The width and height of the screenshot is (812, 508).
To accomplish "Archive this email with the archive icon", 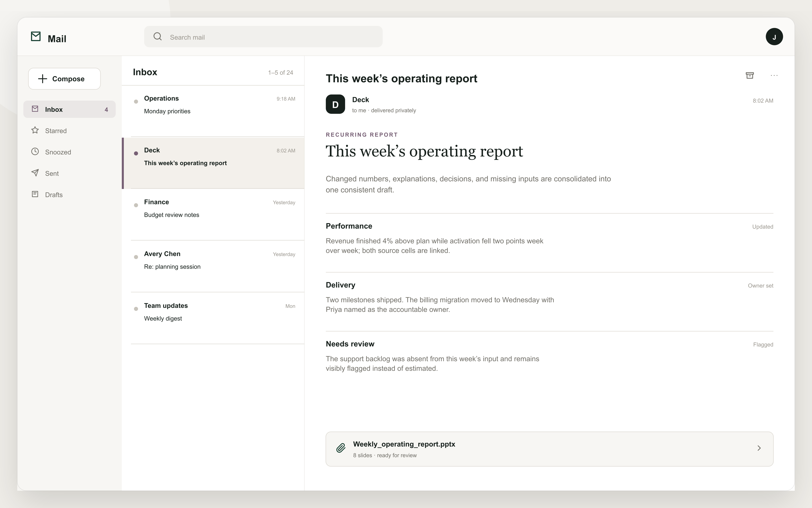I will coord(750,75).
